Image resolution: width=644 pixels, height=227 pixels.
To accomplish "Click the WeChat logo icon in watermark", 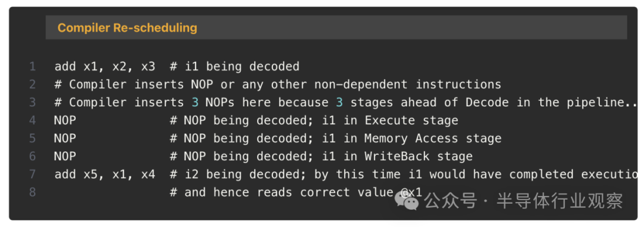I will [407, 201].
